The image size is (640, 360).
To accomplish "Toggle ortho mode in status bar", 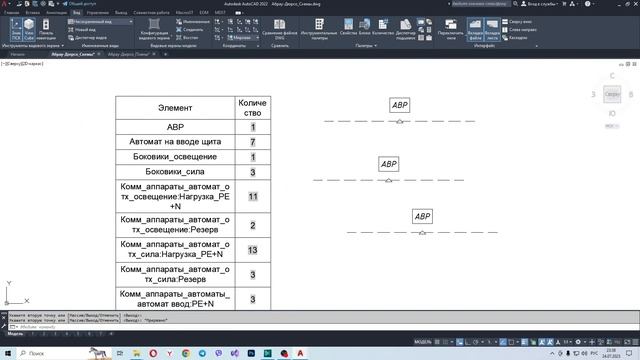I will 468,342.
